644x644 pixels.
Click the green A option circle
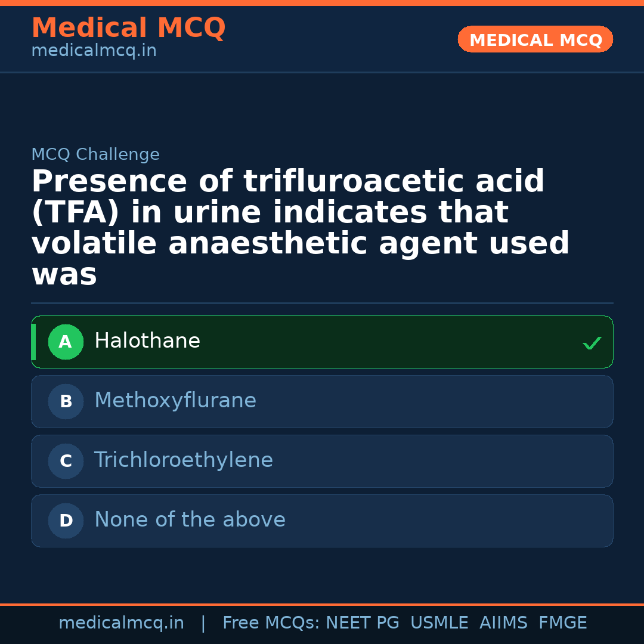(x=66, y=342)
